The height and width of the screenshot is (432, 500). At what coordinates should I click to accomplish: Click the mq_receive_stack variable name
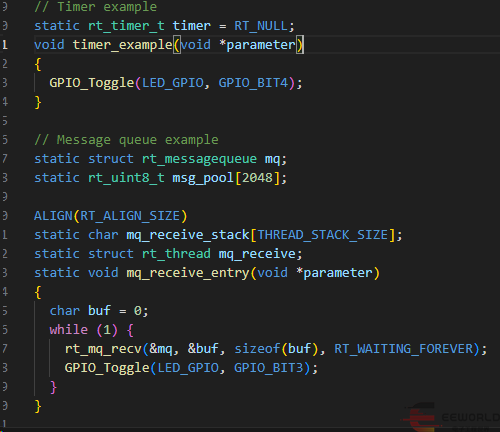(x=188, y=235)
